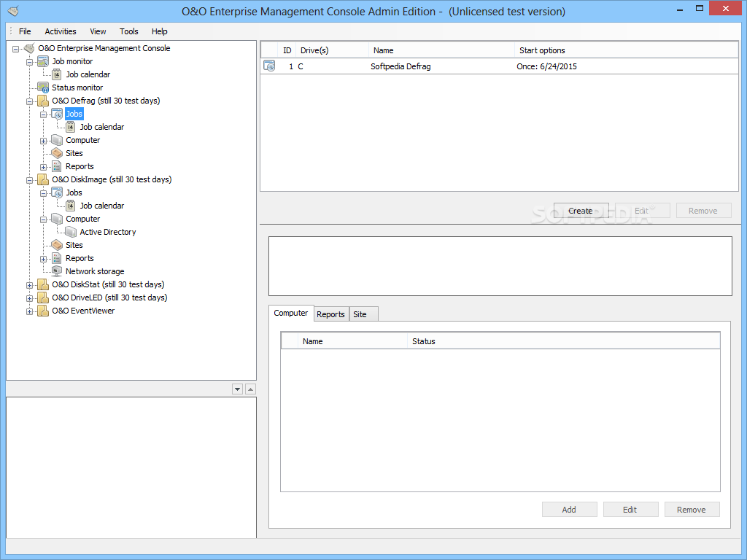The height and width of the screenshot is (560, 747).
Task: Select Network storage tree item label
Action: [x=95, y=271]
